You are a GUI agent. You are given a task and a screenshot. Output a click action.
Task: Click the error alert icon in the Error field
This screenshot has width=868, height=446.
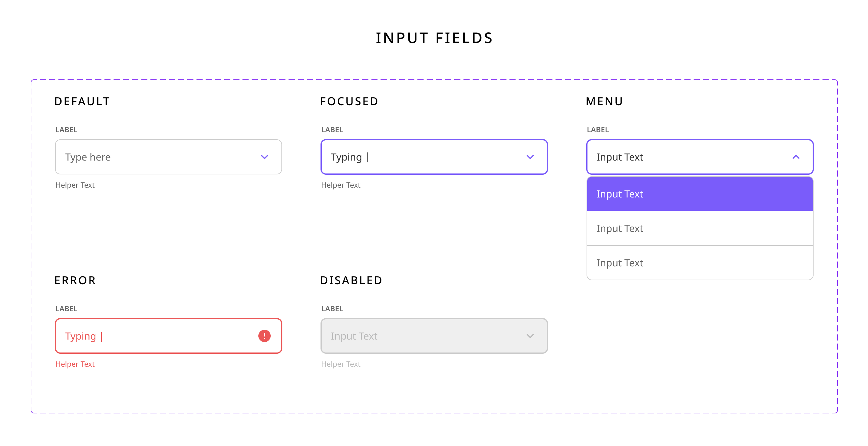[x=264, y=336]
